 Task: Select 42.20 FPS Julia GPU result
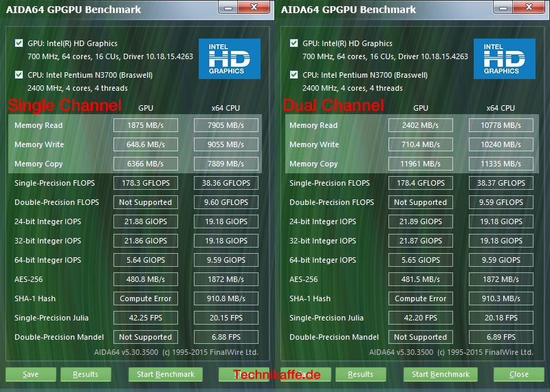[x=421, y=318]
